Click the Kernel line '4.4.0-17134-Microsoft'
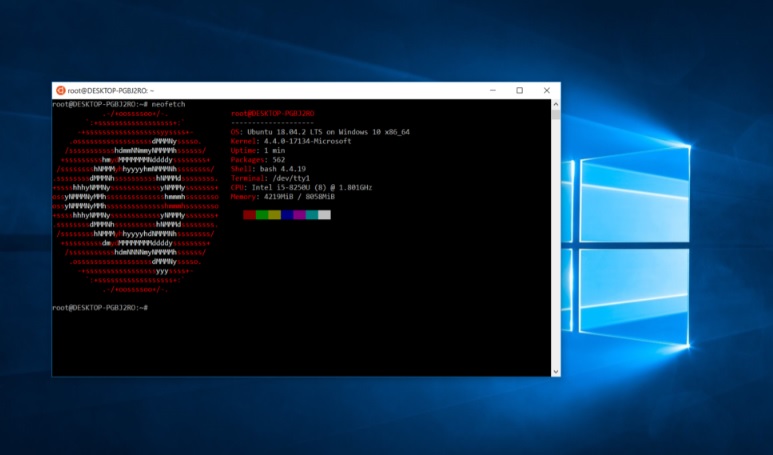This screenshot has height=455, width=773. [x=291, y=141]
